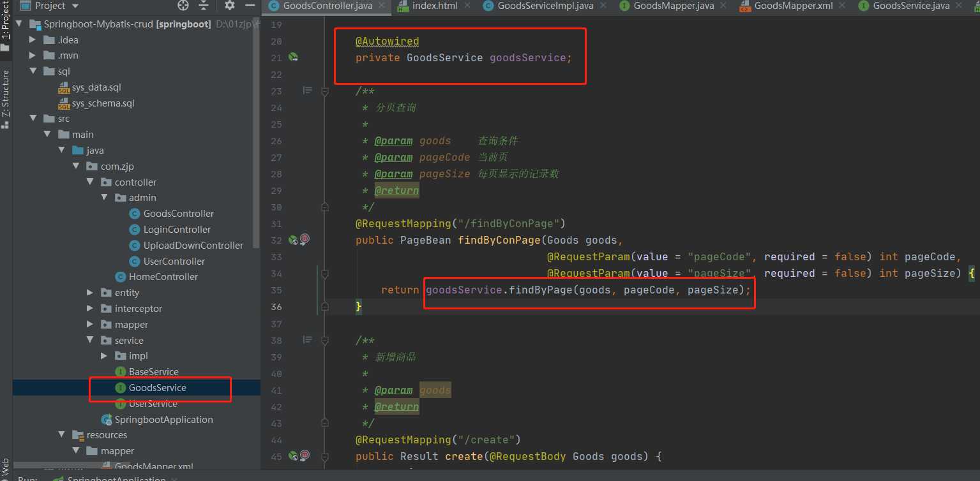980x481 pixels.
Task: Click the fold end marker at line 36
Action: [x=325, y=307]
